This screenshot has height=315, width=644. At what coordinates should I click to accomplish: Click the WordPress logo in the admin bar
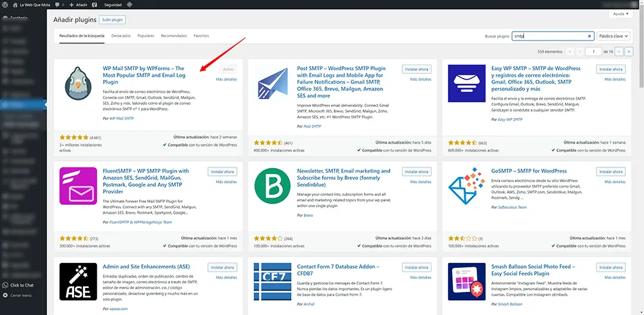pos(5,5)
